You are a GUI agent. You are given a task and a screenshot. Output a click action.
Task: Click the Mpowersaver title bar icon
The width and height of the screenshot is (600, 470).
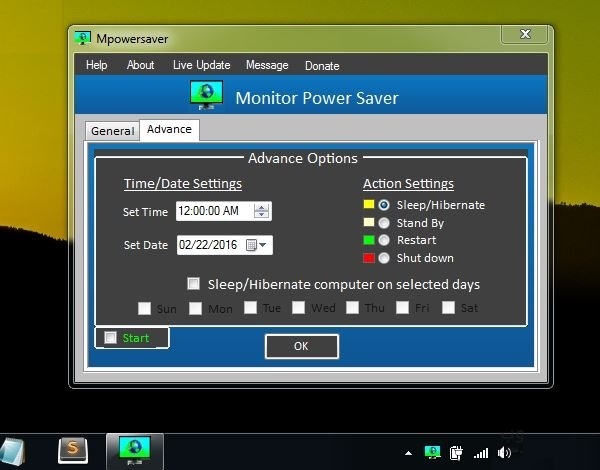coord(85,38)
